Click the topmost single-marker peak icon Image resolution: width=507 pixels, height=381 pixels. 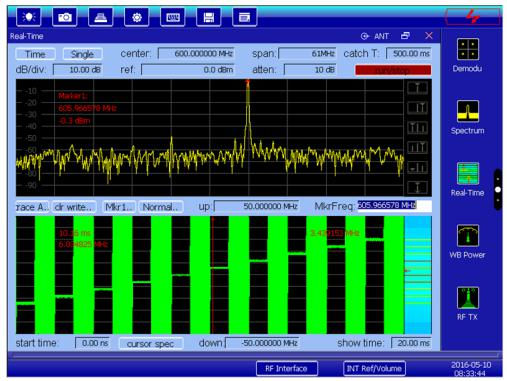(417, 88)
